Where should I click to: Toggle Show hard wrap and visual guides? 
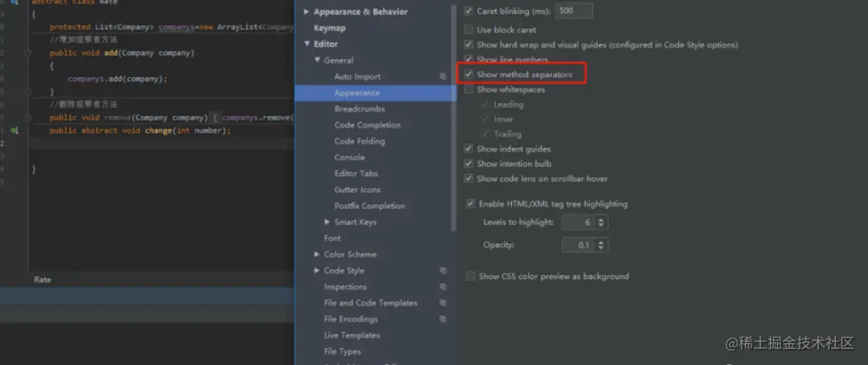[469, 45]
